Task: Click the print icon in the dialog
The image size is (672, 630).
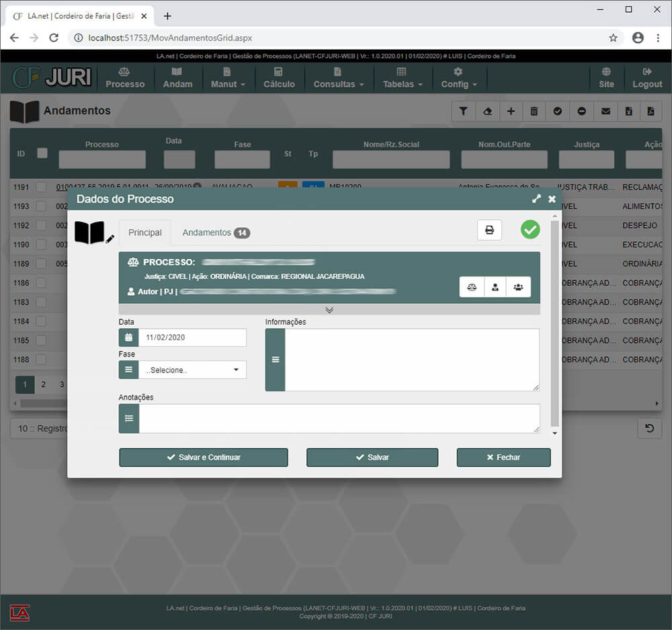Action: click(489, 230)
